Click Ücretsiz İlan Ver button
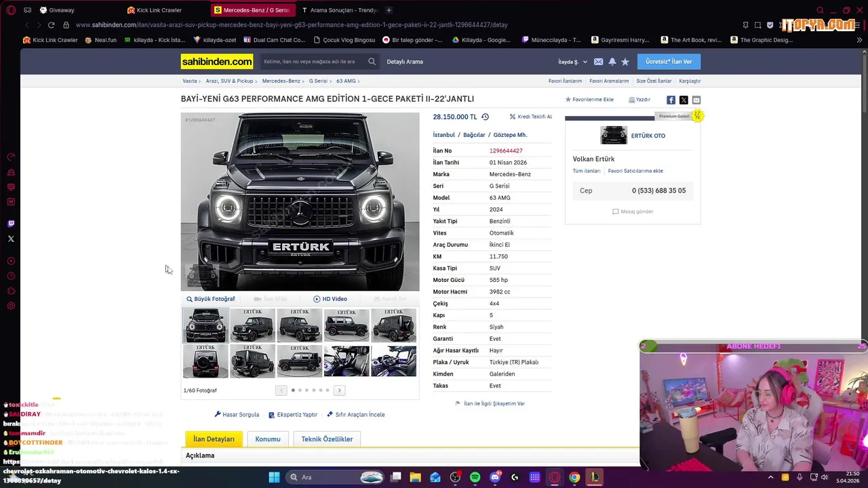Viewport: 868px width, 488px height. coord(669,62)
